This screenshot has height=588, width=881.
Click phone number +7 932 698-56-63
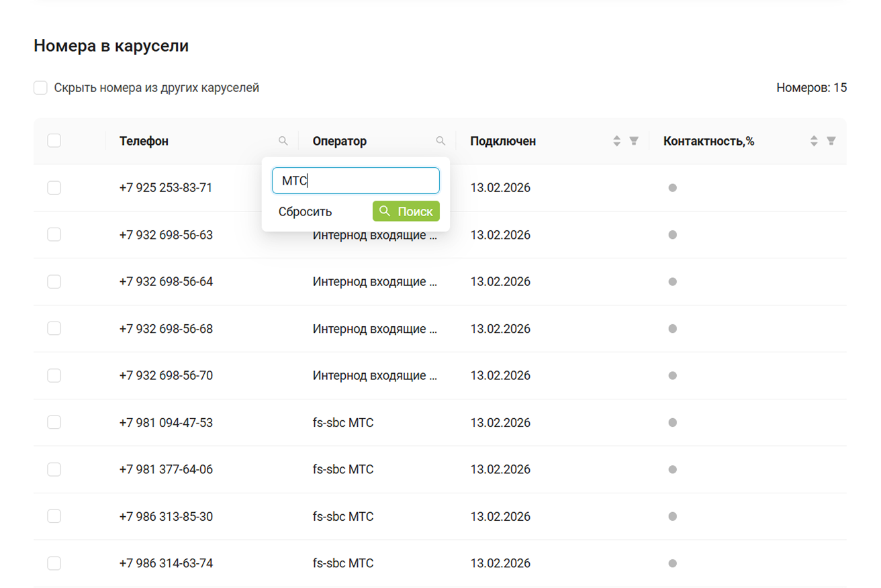point(166,235)
